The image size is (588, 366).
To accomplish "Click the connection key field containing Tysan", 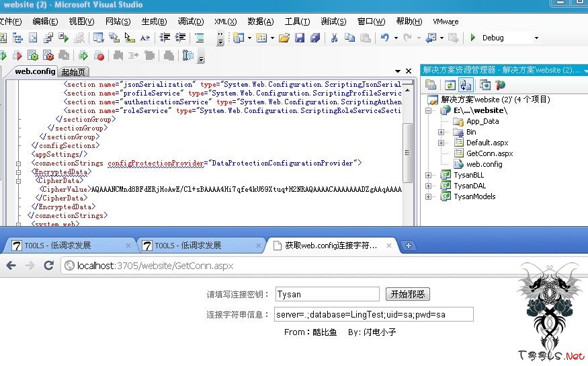I will pos(327,294).
